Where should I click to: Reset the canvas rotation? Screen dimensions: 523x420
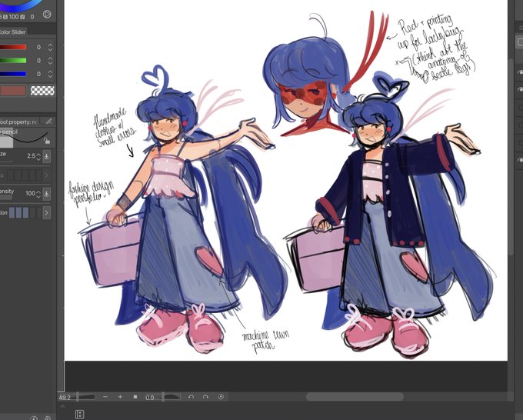click(x=221, y=397)
